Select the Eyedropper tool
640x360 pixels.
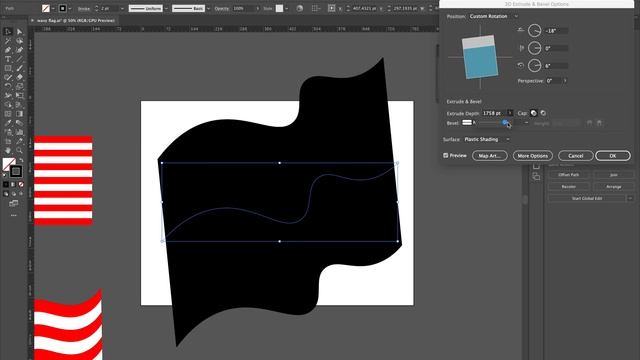coord(8,123)
